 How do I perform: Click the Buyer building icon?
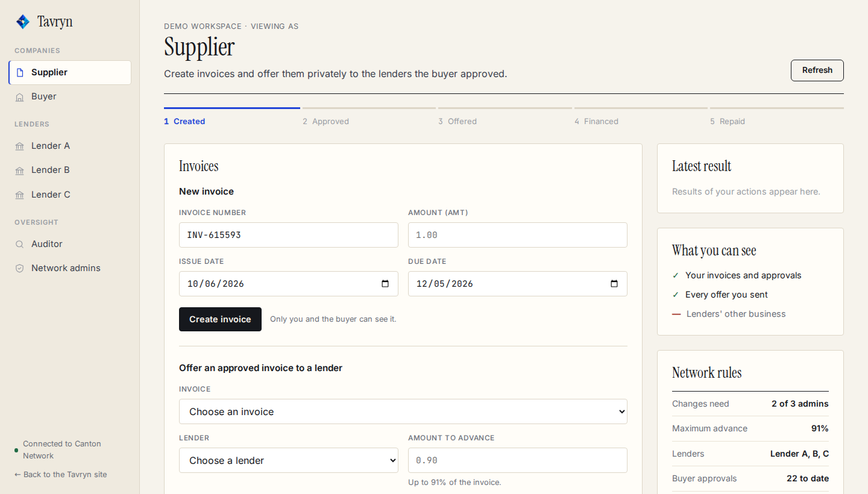(20, 97)
